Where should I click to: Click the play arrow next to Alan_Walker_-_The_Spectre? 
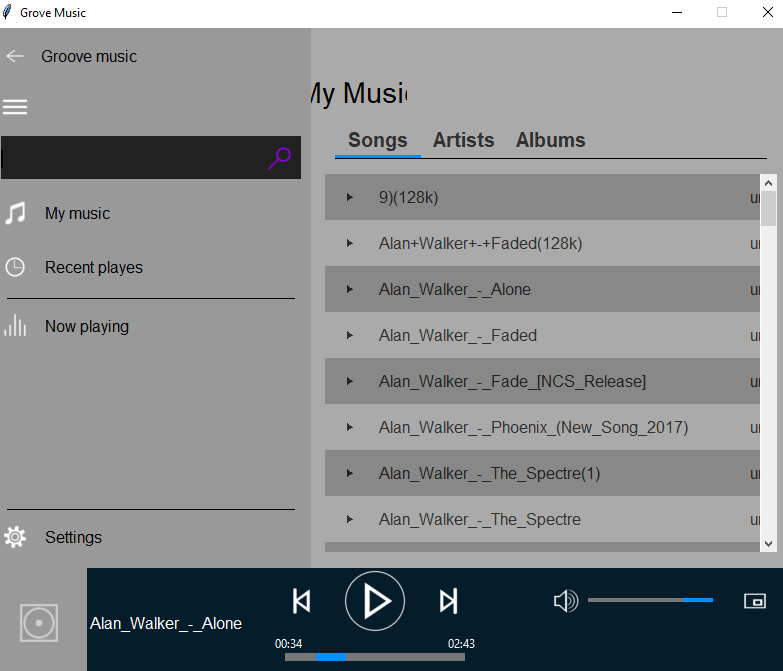pos(350,519)
